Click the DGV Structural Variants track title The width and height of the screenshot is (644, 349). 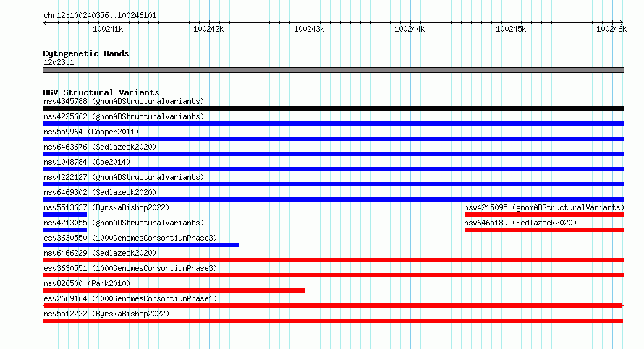101,92
